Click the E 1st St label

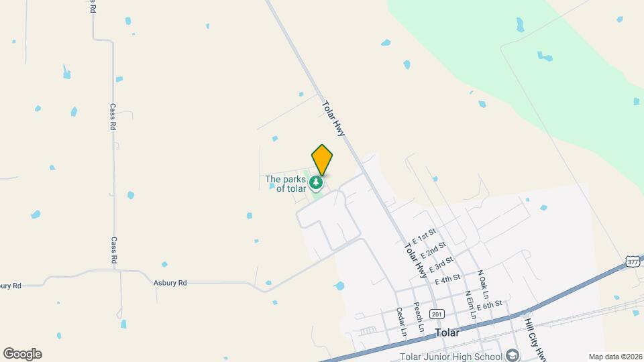(x=424, y=237)
